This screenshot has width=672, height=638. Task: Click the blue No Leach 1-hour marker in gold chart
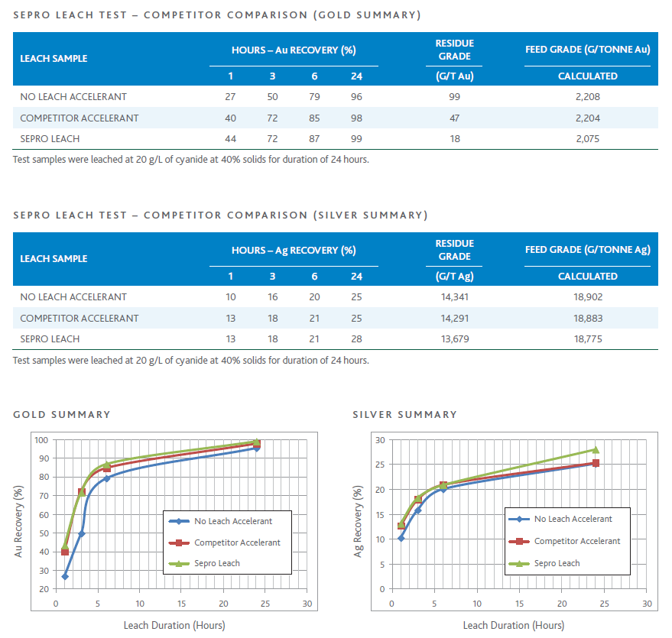pos(65,576)
